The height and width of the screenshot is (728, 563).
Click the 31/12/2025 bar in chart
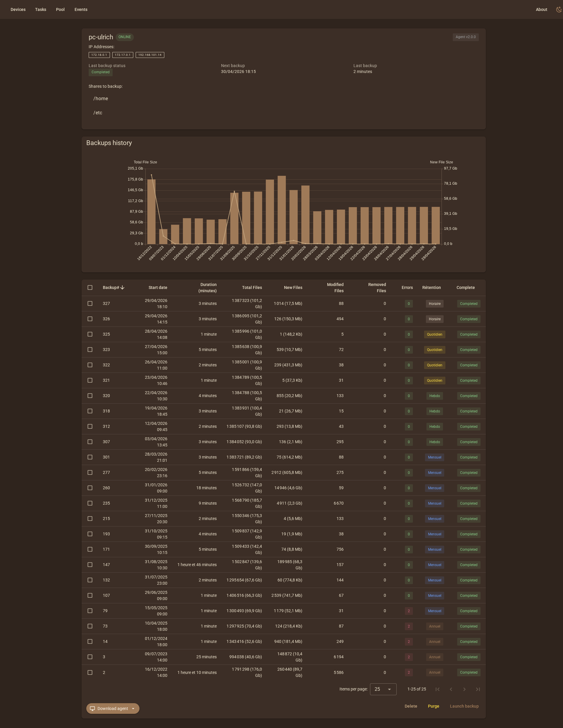(x=282, y=210)
